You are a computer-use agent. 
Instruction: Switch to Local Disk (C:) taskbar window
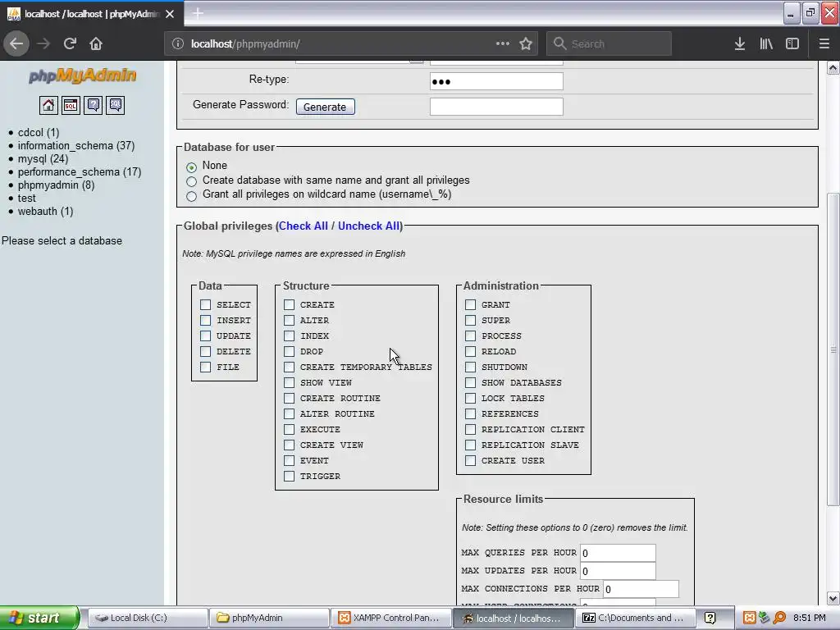pyautogui.click(x=148, y=618)
